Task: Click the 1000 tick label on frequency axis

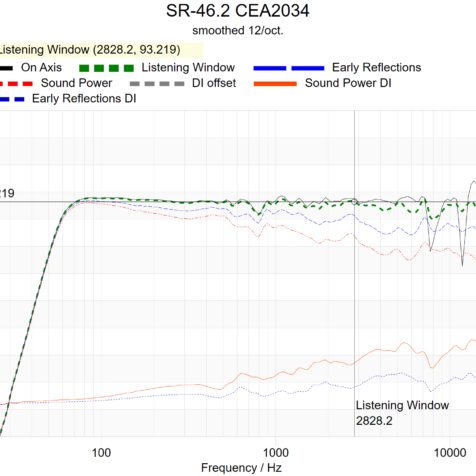Action: pyautogui.click(x=276, y=453)
